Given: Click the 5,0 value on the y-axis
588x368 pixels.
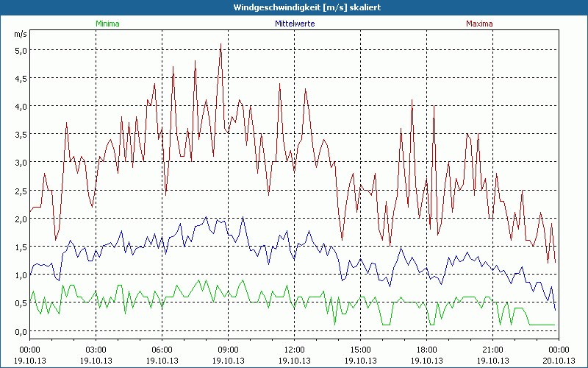Looking at the screenshot, I should coord(21,50).
